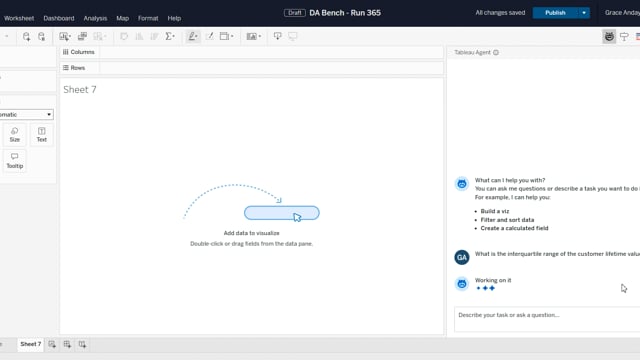640x360 pixels.
Task: Click the workbook title DA Bench - Run 365
Action: coord(345,13)
